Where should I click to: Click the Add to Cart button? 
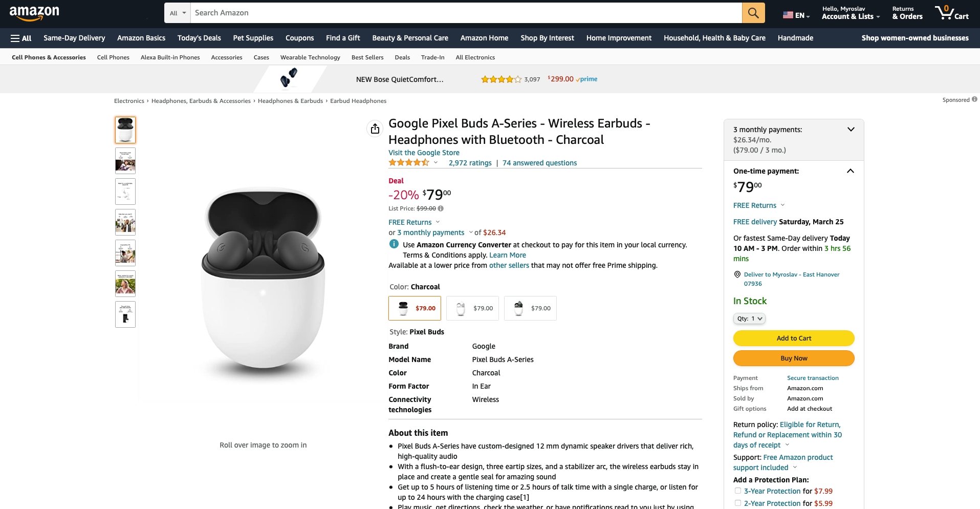(x=794, y=338)
